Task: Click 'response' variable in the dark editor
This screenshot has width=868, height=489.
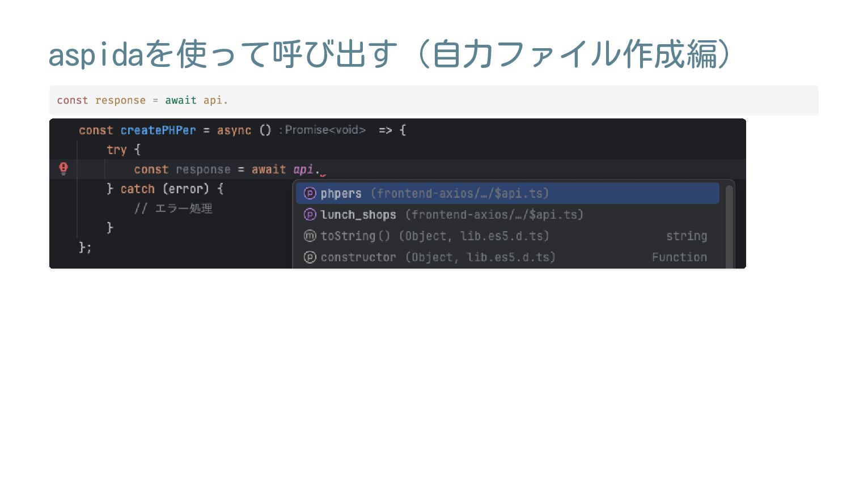Action: (x=203, y=169)
